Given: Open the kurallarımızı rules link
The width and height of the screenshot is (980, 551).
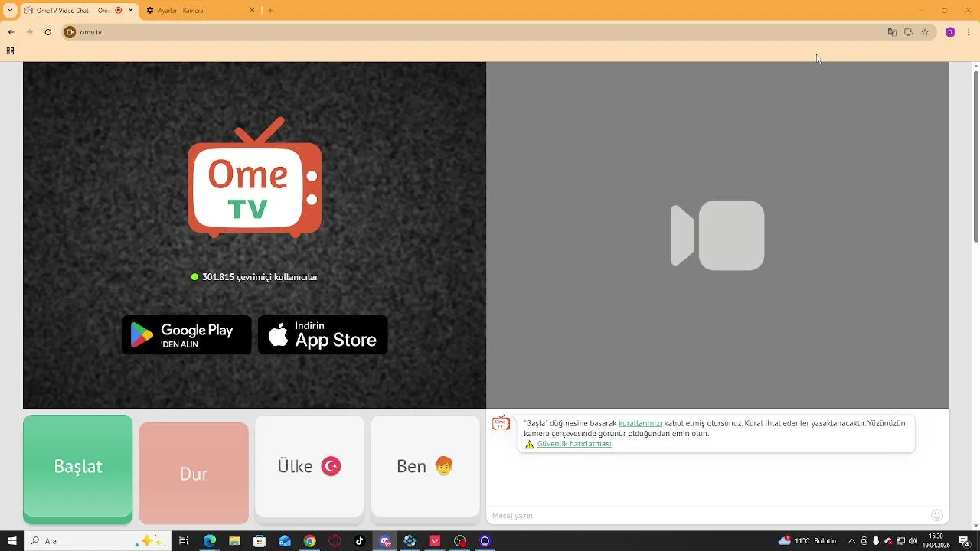Looking at the screenshot, I should 640,423.
